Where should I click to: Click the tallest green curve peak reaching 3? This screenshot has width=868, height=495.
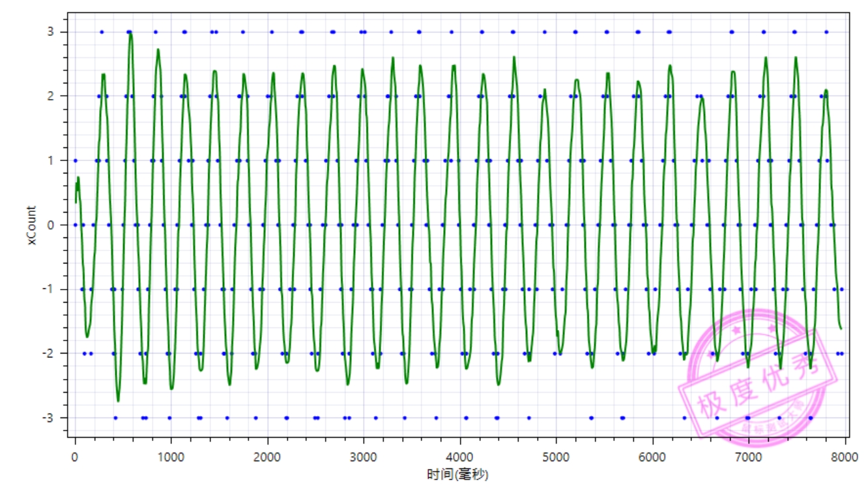[x=131, y=34]
